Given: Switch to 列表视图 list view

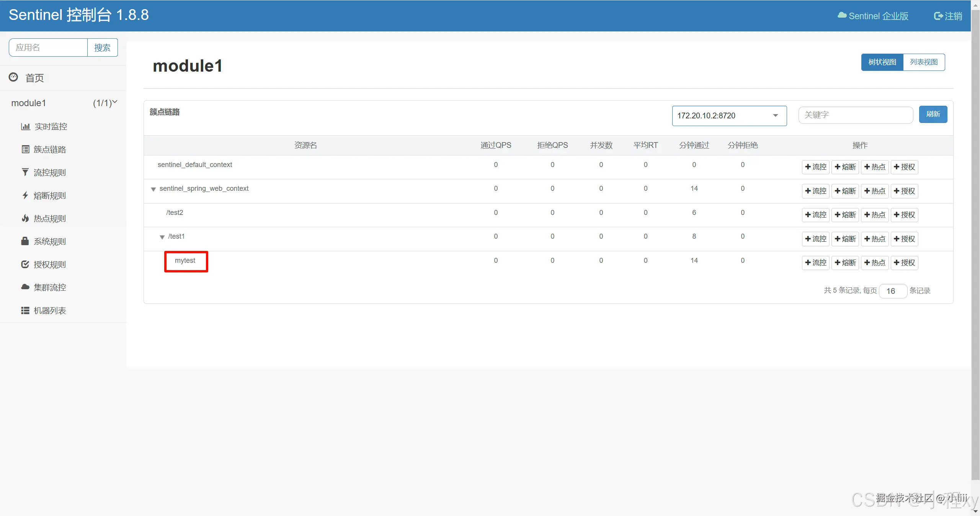Looking at the screenshot, I should tap(923, 62).
